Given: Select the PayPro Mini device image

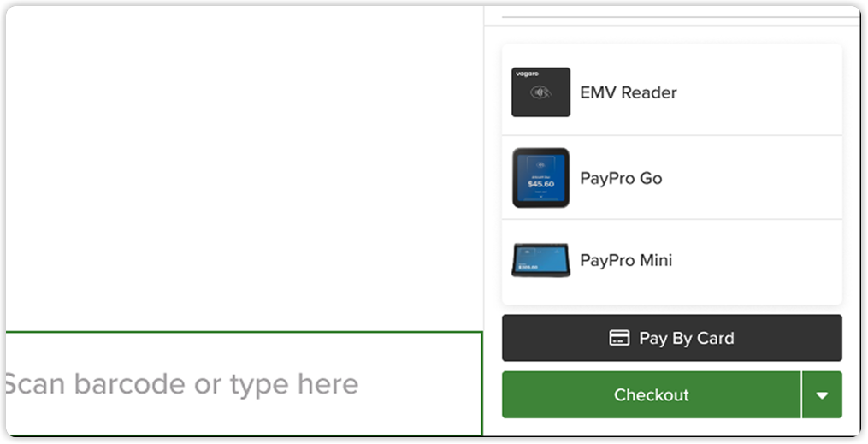Looking at the screenshot, I should [x=540, y=260].
